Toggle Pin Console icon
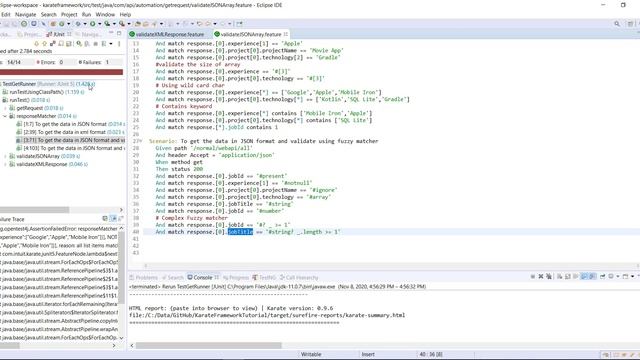The image size is (640, 360). [x=602, y=276]
